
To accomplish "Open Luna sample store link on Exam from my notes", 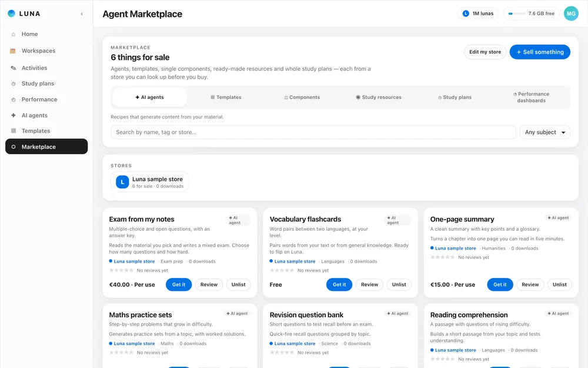I will click(x=134, y=261).
